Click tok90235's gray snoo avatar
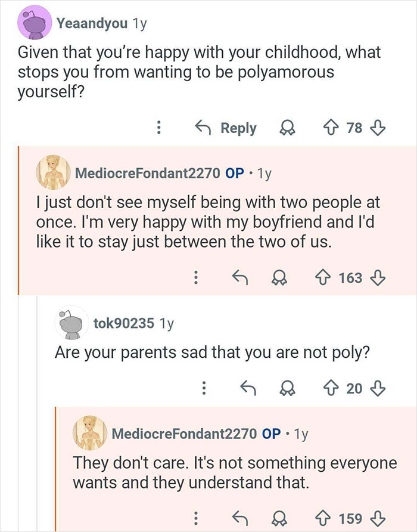Image resolution: width=417 pixels, height=532 pixels. 71,321
